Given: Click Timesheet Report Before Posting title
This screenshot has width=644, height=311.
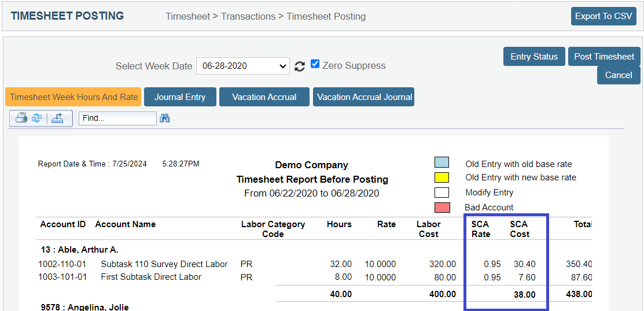Looking at the screenshot, I should 312,180.
